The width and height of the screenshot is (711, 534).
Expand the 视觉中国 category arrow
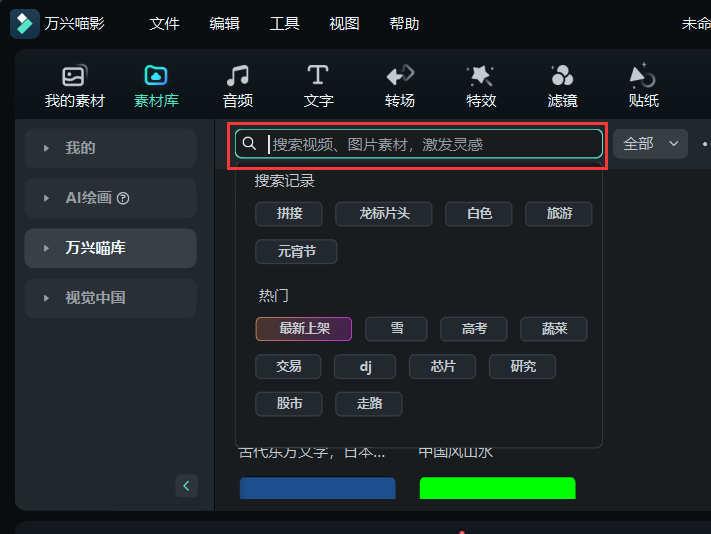46,298
